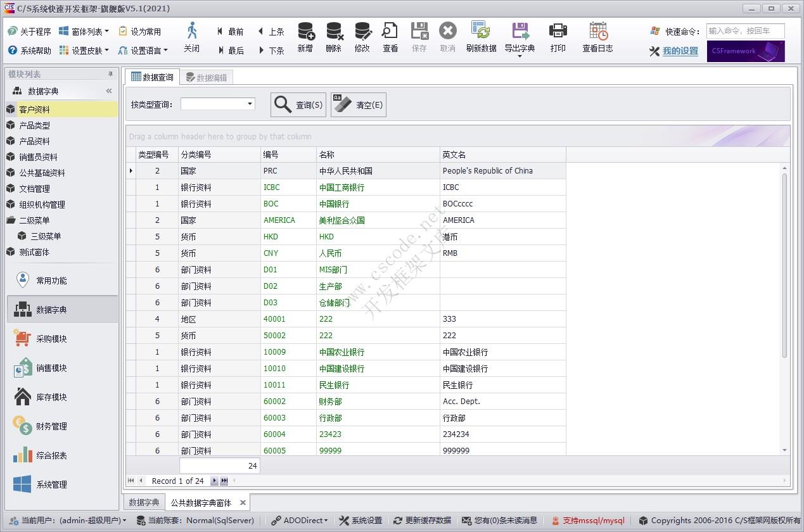This screenshot has width=804, height=532.
Task: Collapse the 数据字典 panel chevron
Action: click(x=108, y=90)
